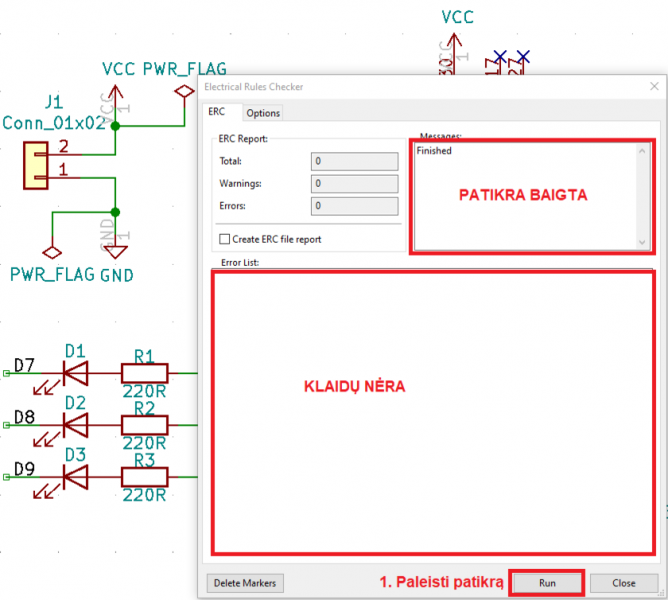The width and height of the screenshot is (668, 600).
Task: Run the electrical rules check
Action: 547,583
